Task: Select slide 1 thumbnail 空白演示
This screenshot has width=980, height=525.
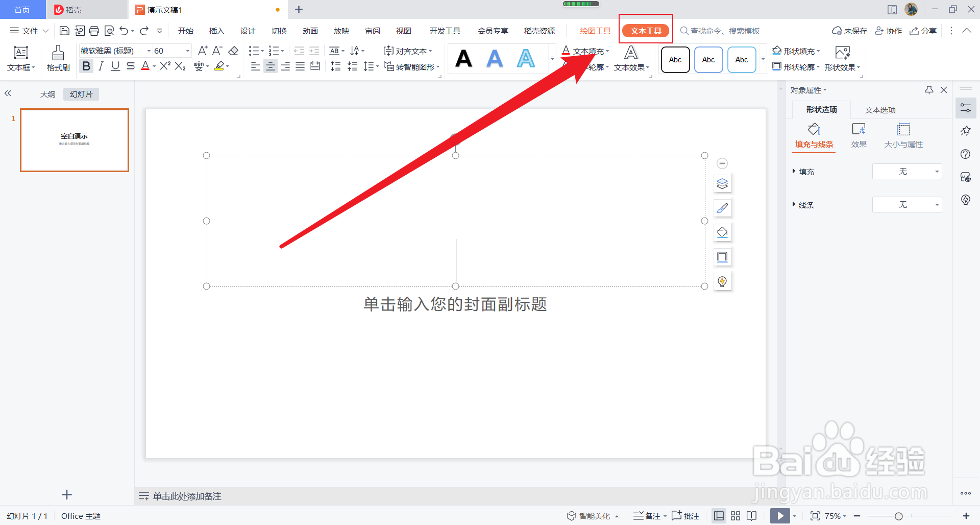Action: coord(75,140)
